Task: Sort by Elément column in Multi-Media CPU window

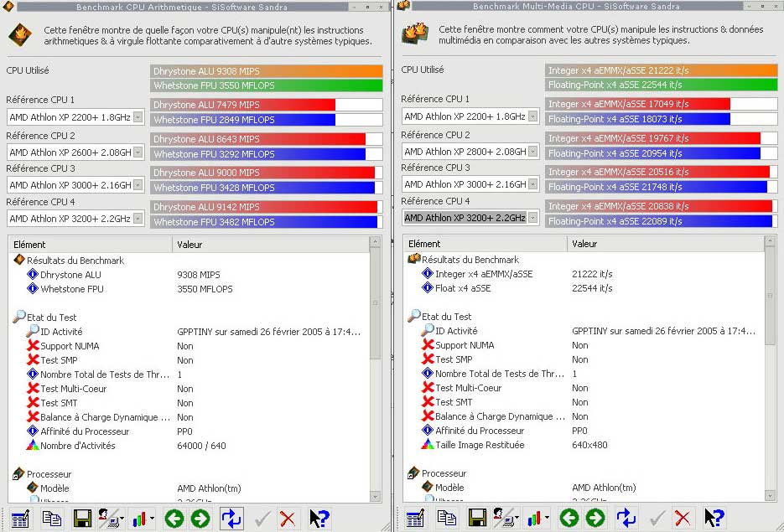Action: (485, 244)
